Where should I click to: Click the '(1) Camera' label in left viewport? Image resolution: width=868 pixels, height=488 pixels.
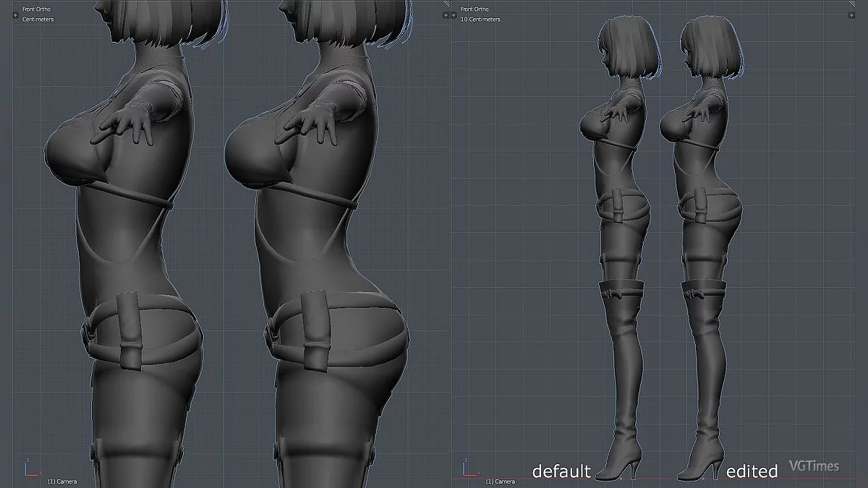coord(62,481)
